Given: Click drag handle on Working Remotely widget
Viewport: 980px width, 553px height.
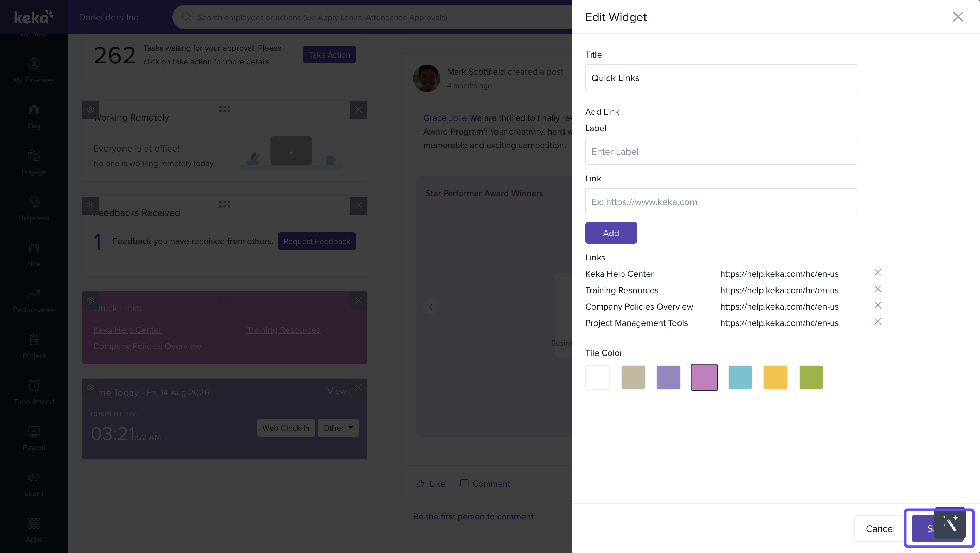Looking at the screenshot, I should (x=225, y=109).
